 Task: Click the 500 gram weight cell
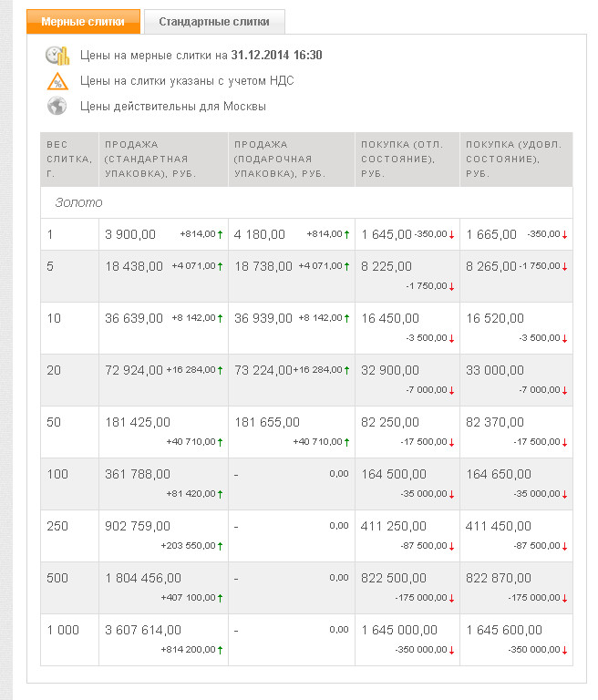pos(69,588)
